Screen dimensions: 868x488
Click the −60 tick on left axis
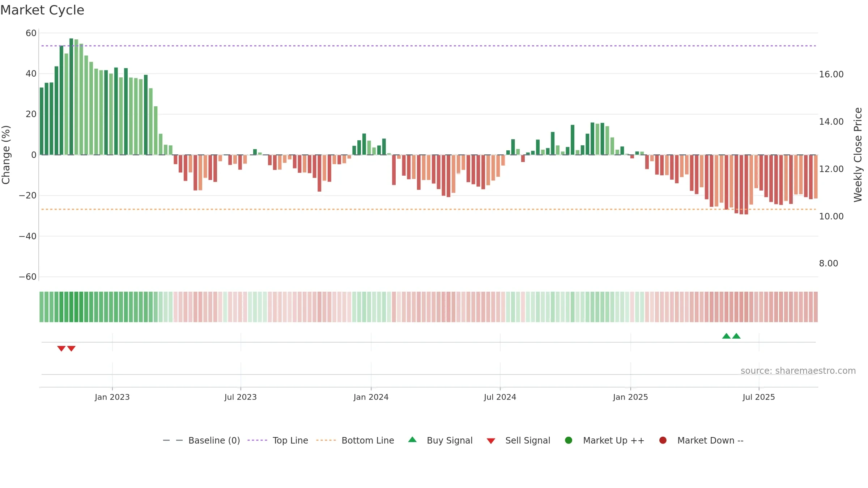[x=28, y=277]
